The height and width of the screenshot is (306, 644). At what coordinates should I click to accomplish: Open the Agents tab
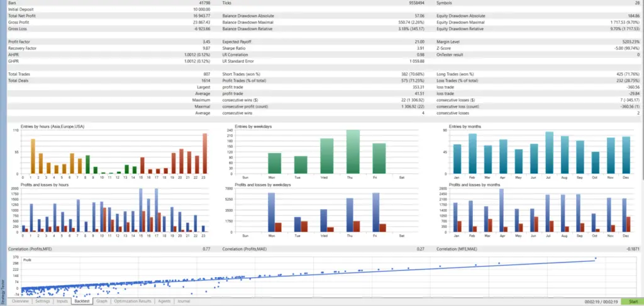[164, 302]
